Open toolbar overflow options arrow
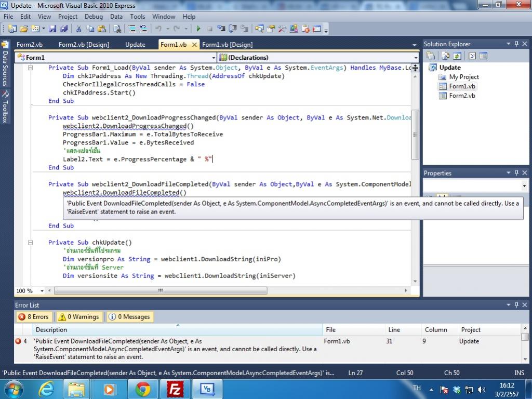 pyautogui.click(x=326, y=31)
